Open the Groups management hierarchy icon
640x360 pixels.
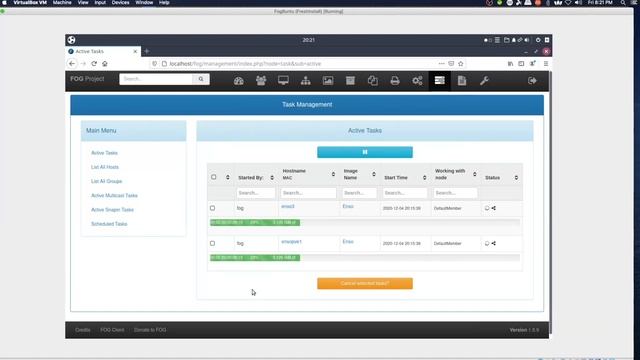coord(305,80)
